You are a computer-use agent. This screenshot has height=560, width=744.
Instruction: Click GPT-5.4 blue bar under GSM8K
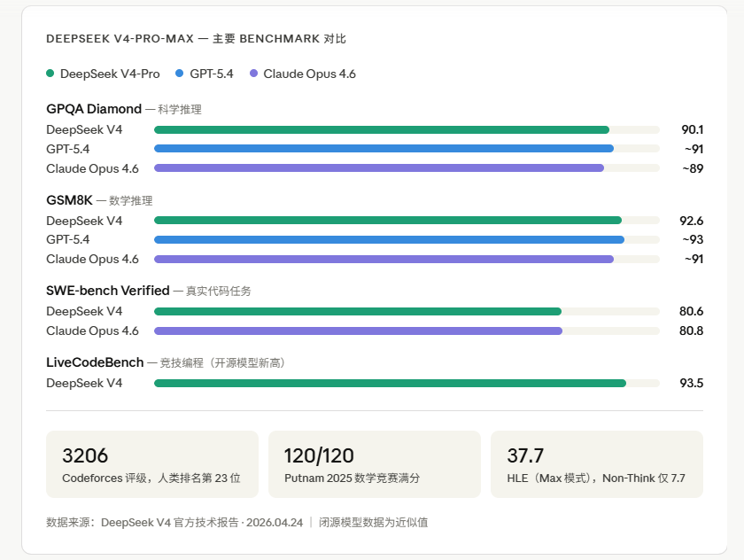(389, 239)
